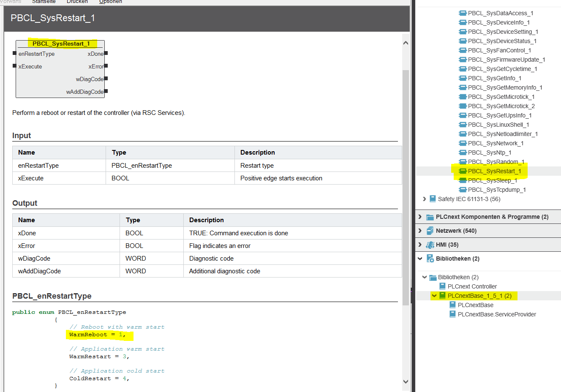The image size is (561, 392).
Task: Select PBCL_SysRestart_1 in the component tree
Action: pyautogui.click(x=494, y=171)
